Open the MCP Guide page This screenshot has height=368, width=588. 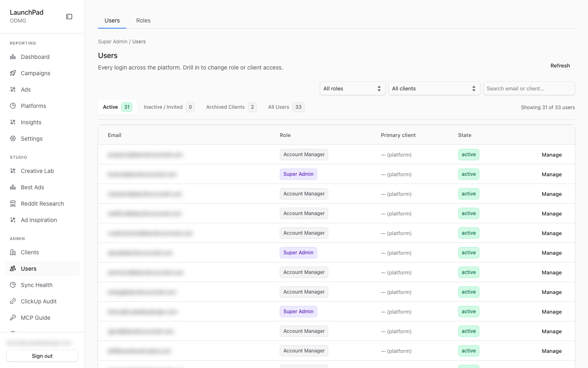[42, 318]
